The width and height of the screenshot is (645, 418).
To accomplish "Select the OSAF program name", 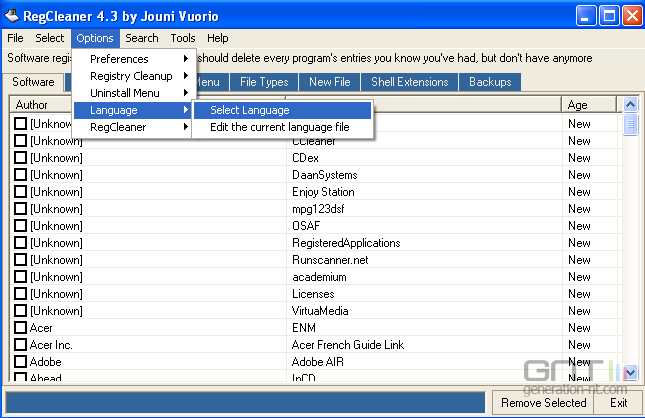I will tap(306, 226).
